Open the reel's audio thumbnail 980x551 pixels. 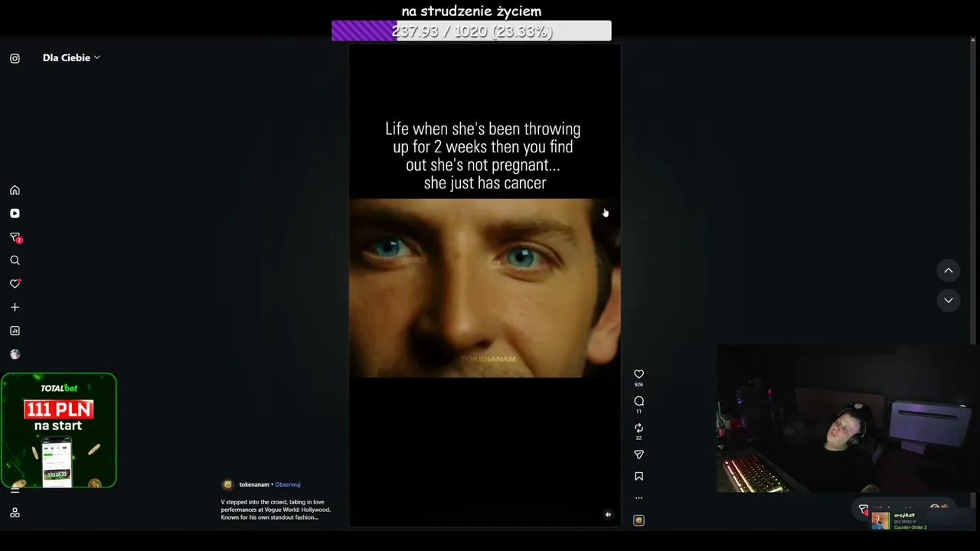click(639, 520)
